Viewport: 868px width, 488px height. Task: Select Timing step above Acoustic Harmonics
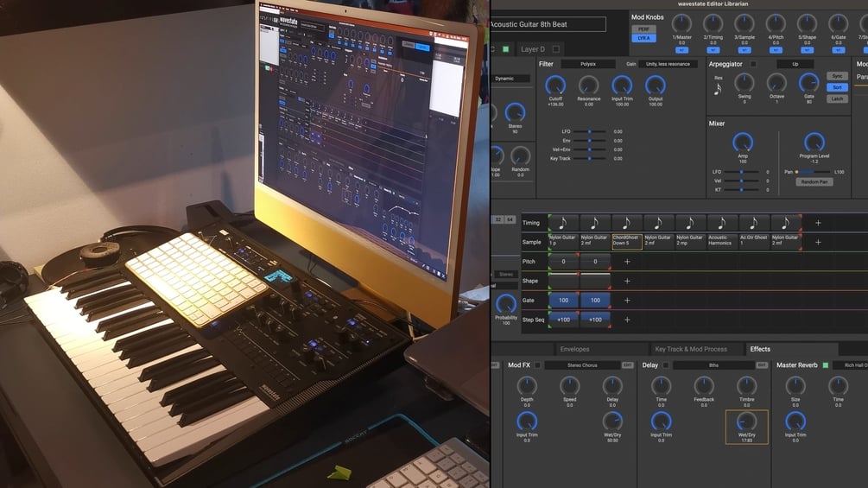click(x=722, y=223)
